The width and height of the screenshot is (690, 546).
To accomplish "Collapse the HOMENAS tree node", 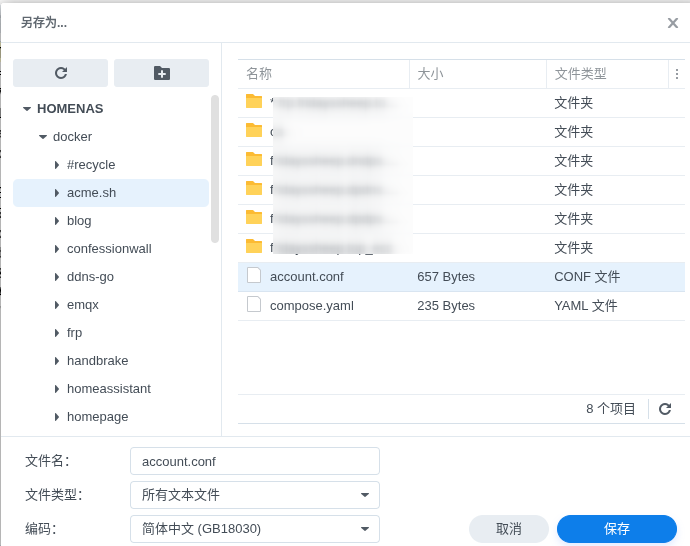I will coord(27,109).
